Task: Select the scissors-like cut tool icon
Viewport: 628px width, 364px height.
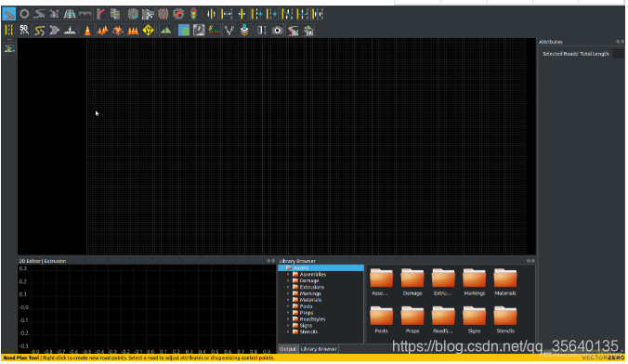Action: point(229,30)
